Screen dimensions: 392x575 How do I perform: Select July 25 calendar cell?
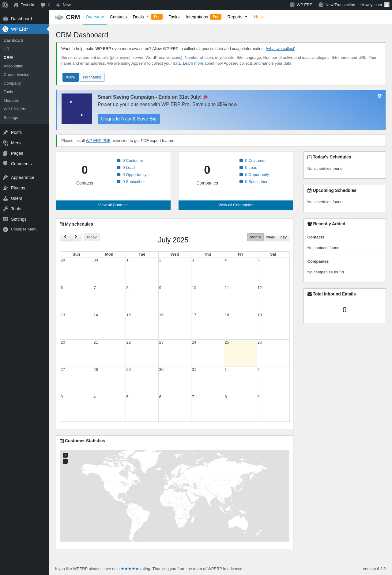point(240,353)
